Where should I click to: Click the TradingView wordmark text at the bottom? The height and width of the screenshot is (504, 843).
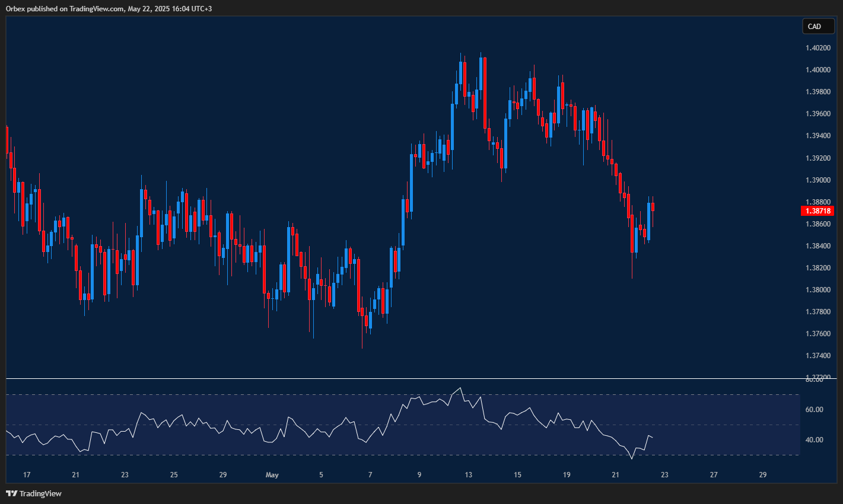tap(40, 493)
